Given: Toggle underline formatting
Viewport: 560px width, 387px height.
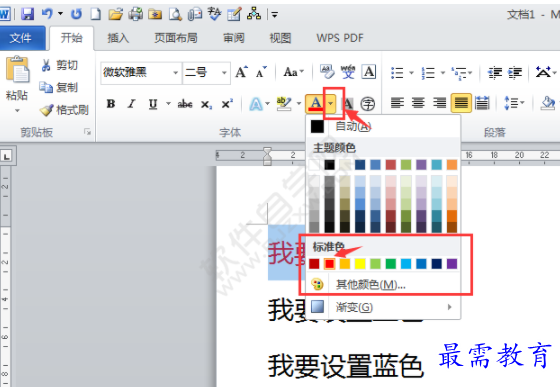Looking at the screenshot, I should [x=153, y=104].
